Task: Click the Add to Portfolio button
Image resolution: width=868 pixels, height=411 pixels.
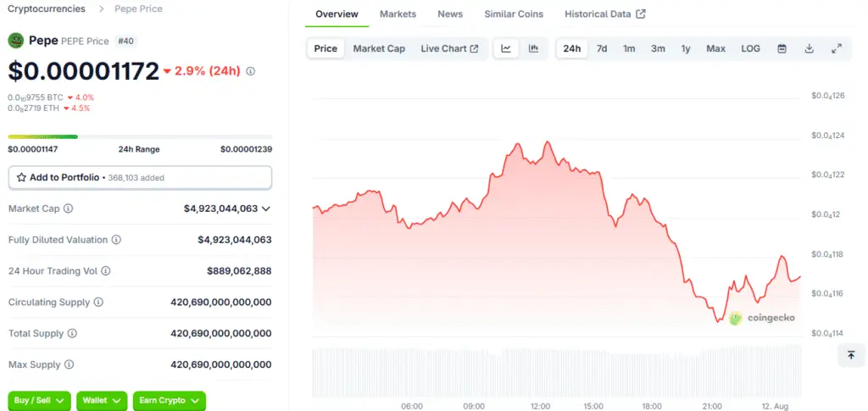Action: click(x=140, y=178)
